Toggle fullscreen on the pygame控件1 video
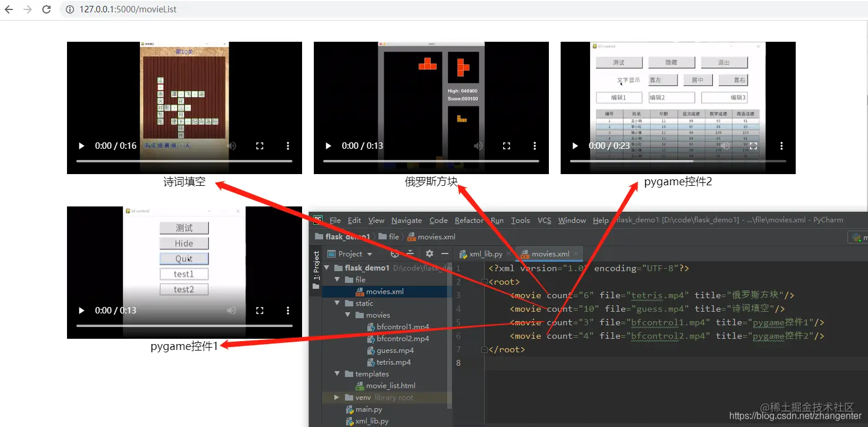Image resolution: width=868 pixels, height=427 pixels. pyautogui.click(x=260, y=311)
